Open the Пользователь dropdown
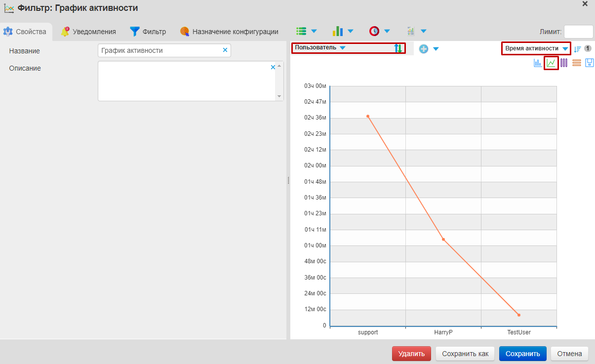The height and width of the screenshot is (364, 595). [x=325, y=48]
